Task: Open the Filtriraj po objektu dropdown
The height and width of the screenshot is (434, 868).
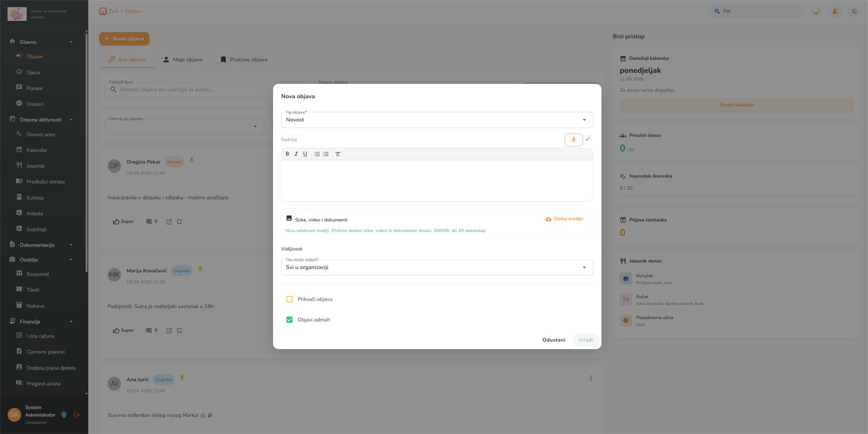Action: tap(184, 126)
